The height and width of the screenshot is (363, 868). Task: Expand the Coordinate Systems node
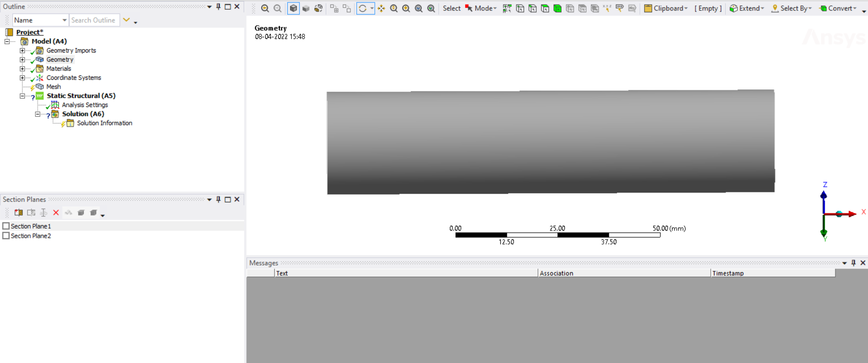point(22,78)
